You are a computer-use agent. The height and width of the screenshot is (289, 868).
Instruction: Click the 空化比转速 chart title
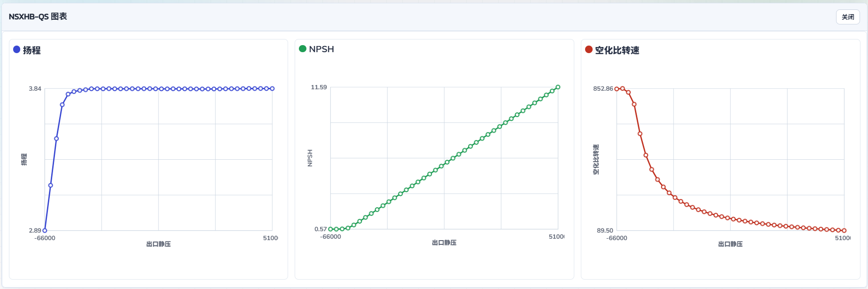(617, 50)
